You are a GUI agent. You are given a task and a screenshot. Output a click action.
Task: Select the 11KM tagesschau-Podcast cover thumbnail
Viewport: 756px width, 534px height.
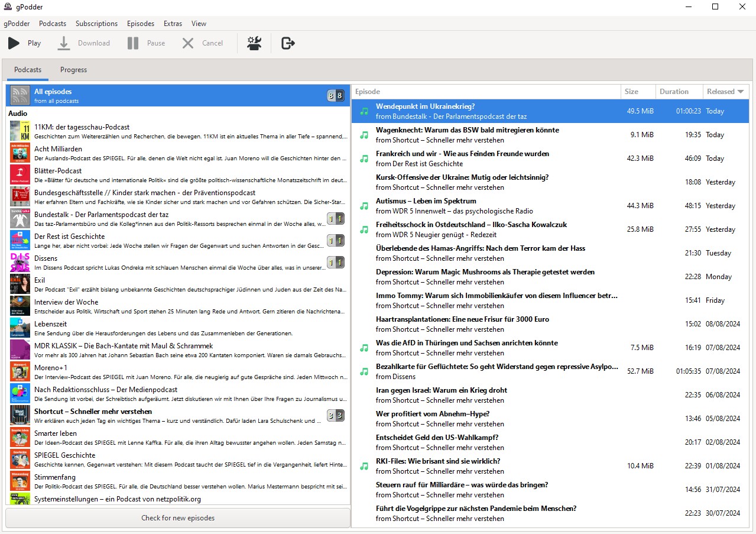[20, 131]
